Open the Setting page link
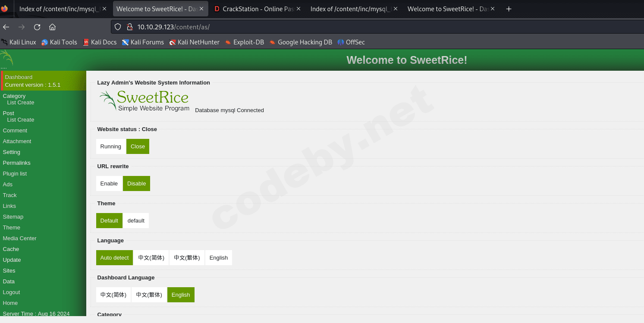Screen dimensions: 644x323 [x=11, y=152]
